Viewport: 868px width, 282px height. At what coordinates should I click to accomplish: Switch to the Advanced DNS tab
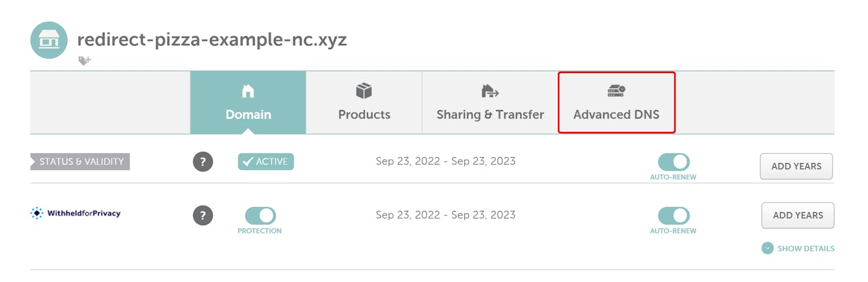tap(616, 103)
